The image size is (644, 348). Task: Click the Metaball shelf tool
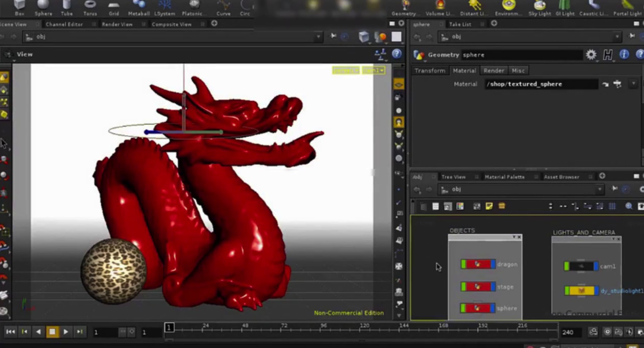138,8
